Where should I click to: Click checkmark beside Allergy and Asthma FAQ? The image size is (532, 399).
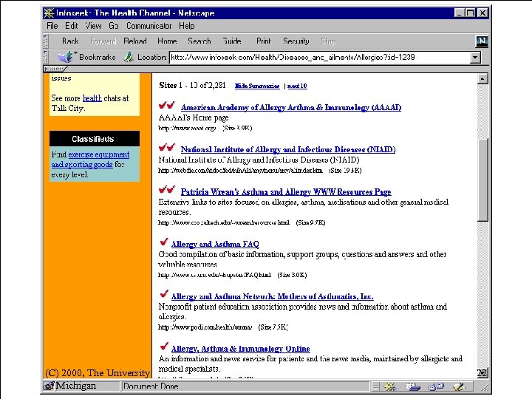point(164,242)
